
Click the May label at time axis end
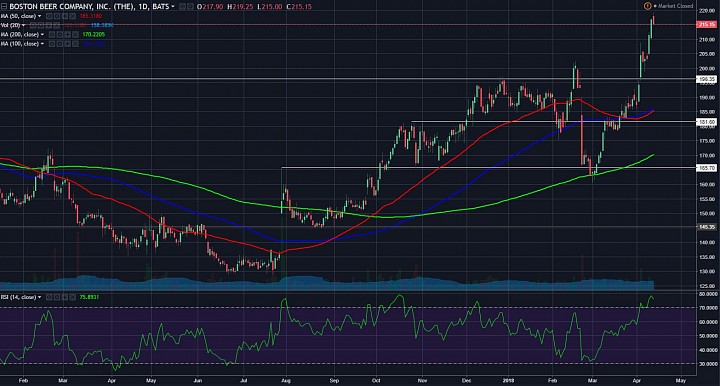(x=681, y=380)
